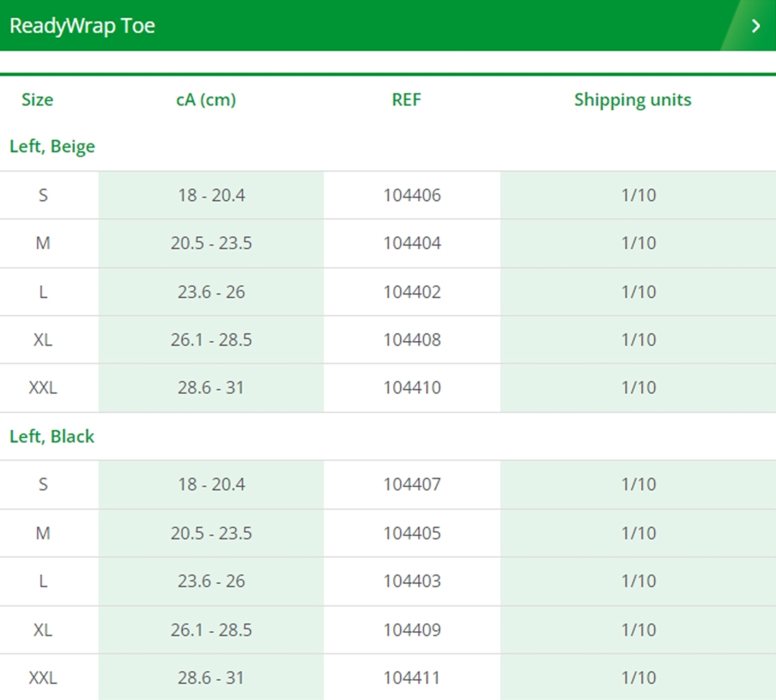The height and width of the screenshot is (700, 776).
Task: Select 26.1 - 28.5 in the 104409 row
Action: (x=211, y=630)
